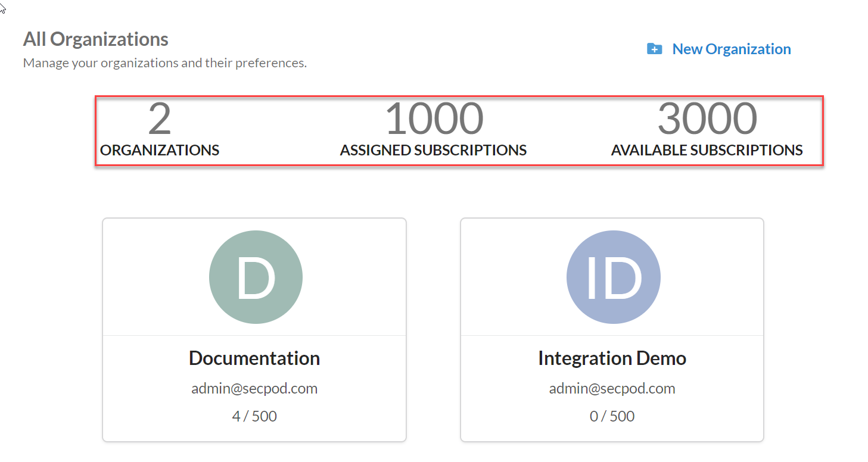The height and width of the screenshot is (462, 868).
Task: Click the 3000 available subscriptions number
Action: pos(707,119)
